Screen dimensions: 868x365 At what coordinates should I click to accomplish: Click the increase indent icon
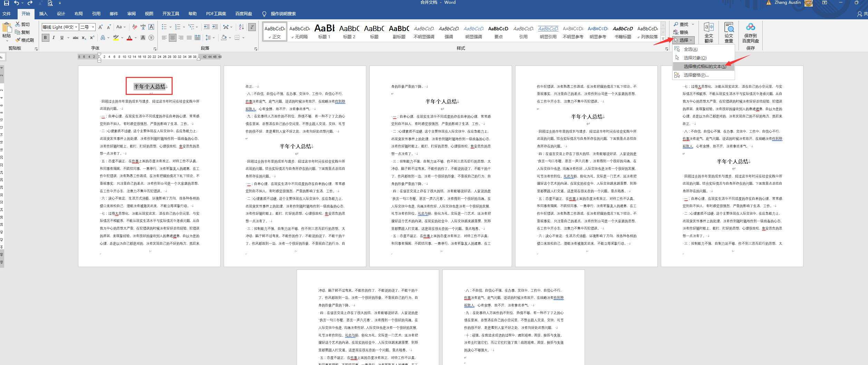215,27
